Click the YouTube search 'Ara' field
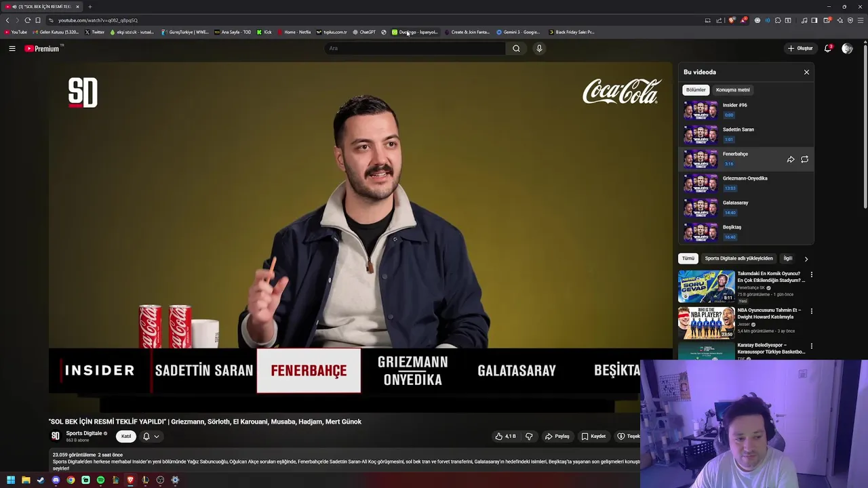The image size is (868, 488). pyautogui.click(x=415, y=48)
